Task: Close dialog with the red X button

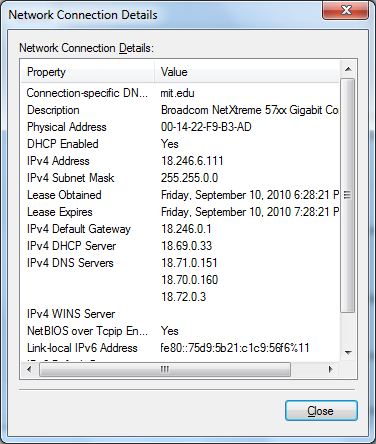Action: tap(346, 10)
